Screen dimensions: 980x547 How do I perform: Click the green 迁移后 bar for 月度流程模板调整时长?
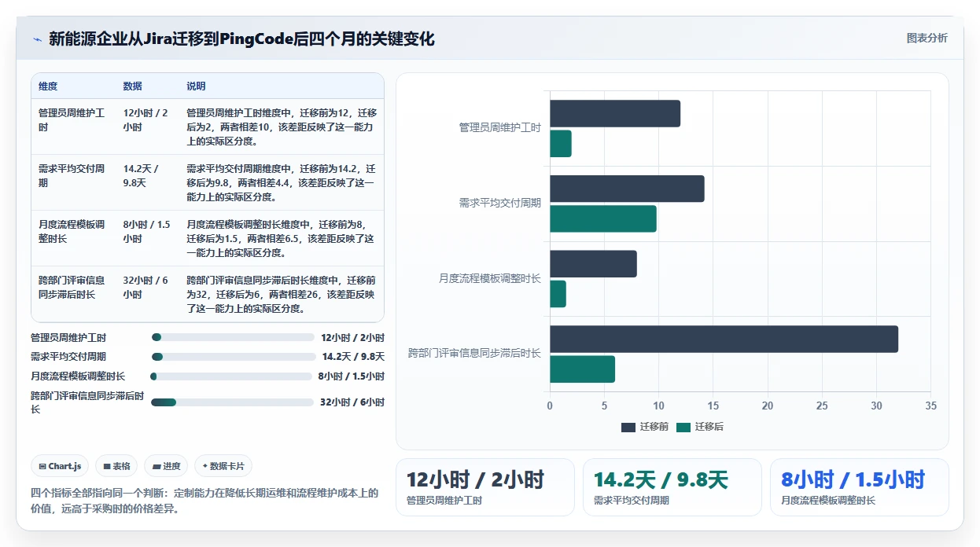(558, 294)
